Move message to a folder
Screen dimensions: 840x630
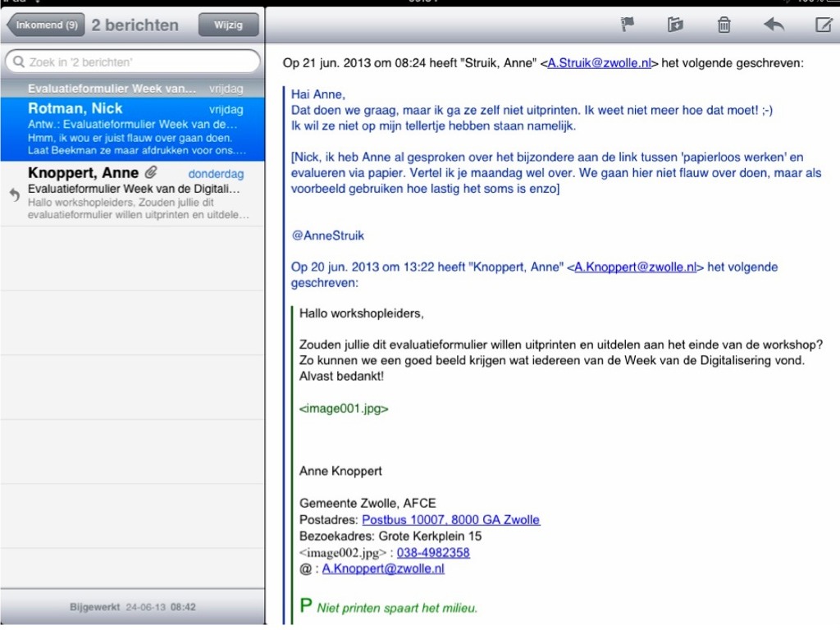pyautogui.click(x=675, y=25)
